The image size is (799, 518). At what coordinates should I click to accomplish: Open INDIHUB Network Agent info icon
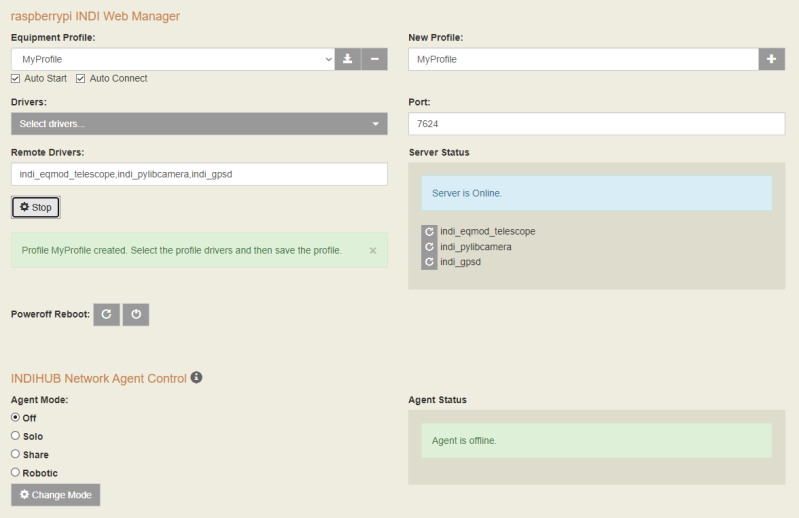[x=196, y=377]
